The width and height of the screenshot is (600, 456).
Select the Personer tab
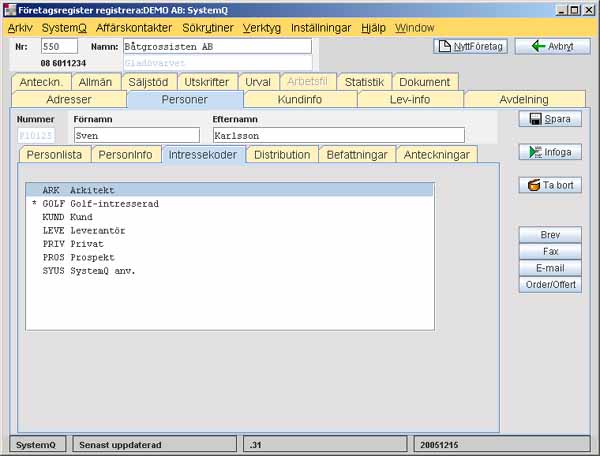[185, 99]
